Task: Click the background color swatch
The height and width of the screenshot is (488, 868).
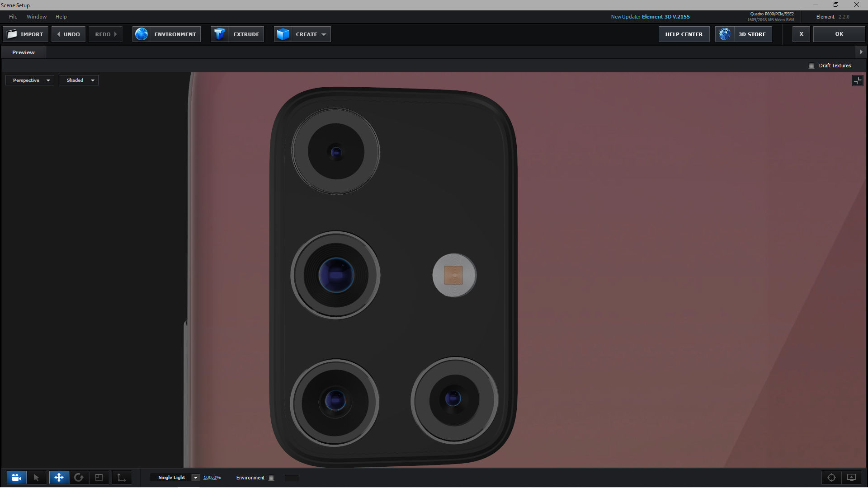Action: [x=292, y=478]
